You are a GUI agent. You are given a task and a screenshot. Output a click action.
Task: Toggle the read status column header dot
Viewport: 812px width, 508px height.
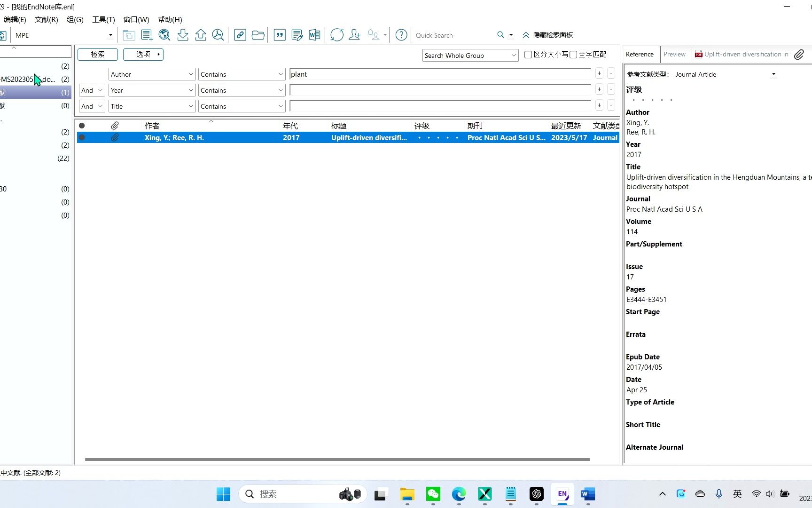[82, 126]
